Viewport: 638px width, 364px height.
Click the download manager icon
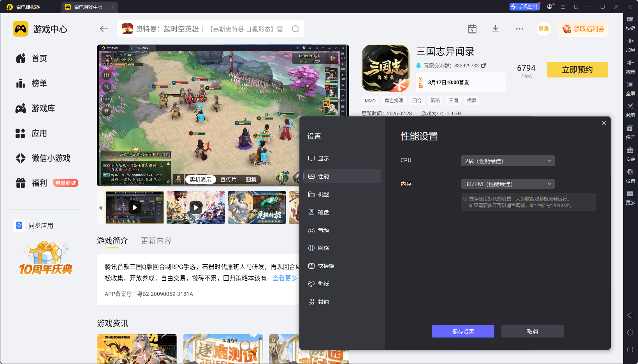(495, 29)
